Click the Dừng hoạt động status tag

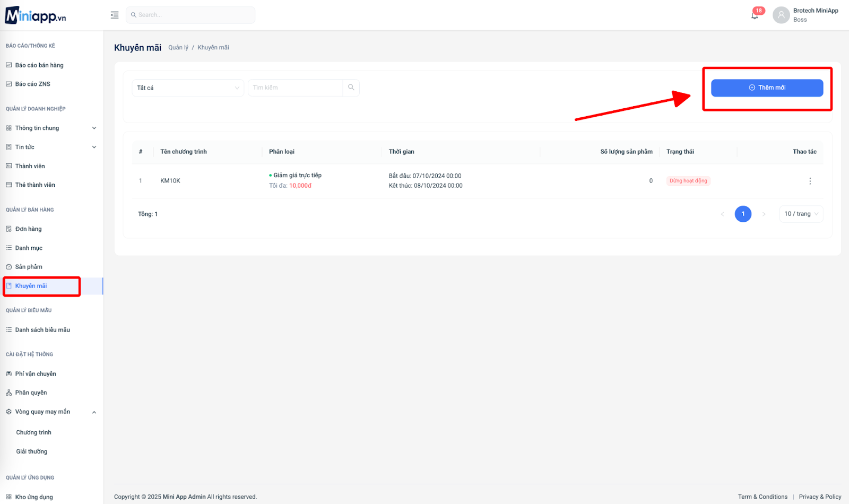pos(688,181)
